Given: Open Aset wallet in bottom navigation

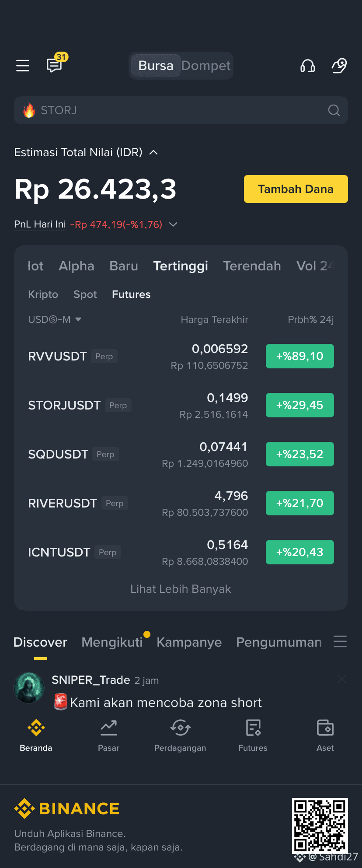Looking at the screenshot, I should point(325,735).
